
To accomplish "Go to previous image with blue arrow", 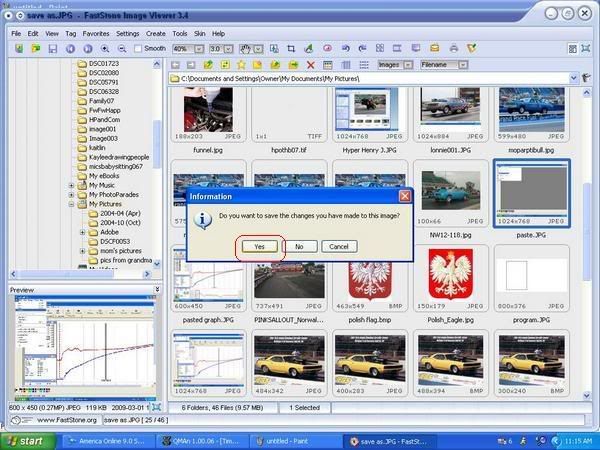I will pyautogui.click(x=70, y=49).
